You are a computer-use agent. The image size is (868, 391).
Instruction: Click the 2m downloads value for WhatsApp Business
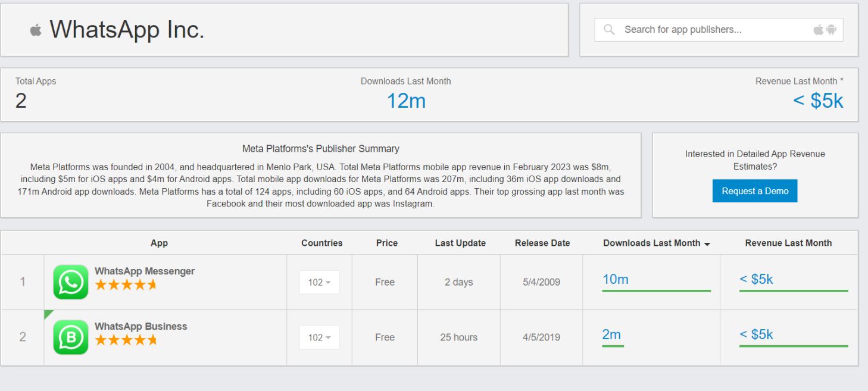pyautogui.click(x=611, y=334)
